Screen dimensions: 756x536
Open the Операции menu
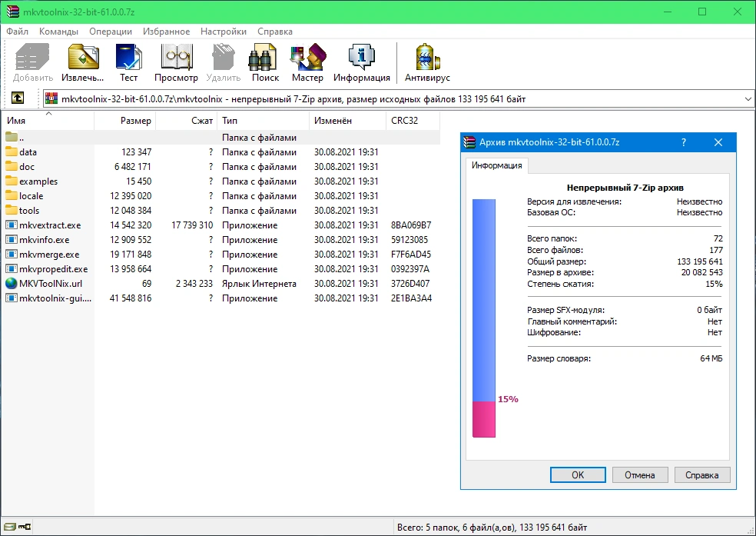111,32
